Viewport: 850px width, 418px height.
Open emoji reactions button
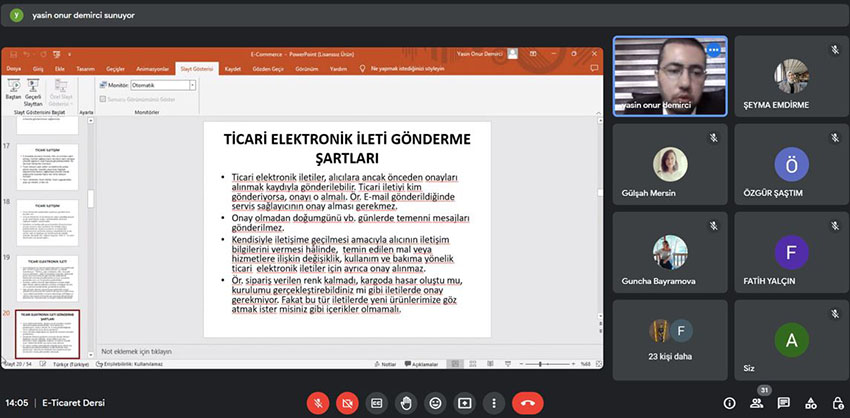tap(435, 403)
